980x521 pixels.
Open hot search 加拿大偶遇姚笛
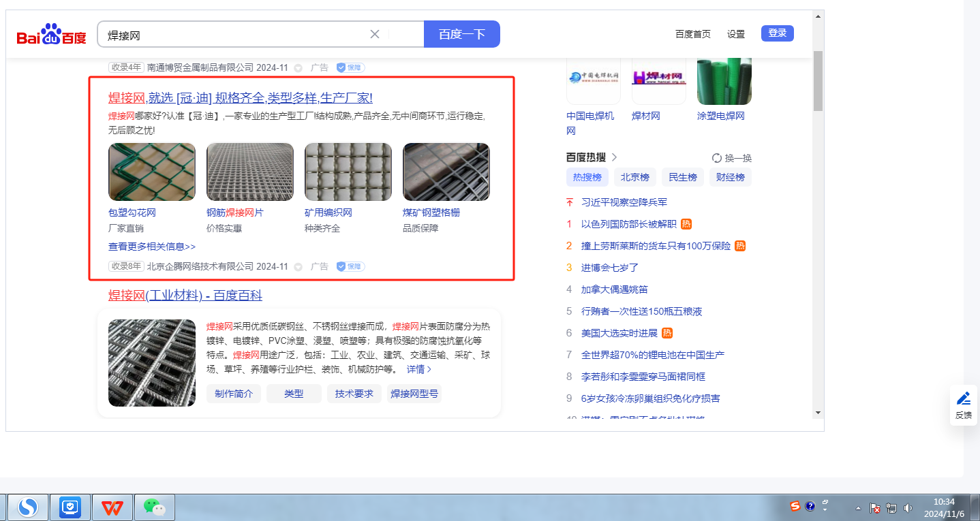pos(615,289)
